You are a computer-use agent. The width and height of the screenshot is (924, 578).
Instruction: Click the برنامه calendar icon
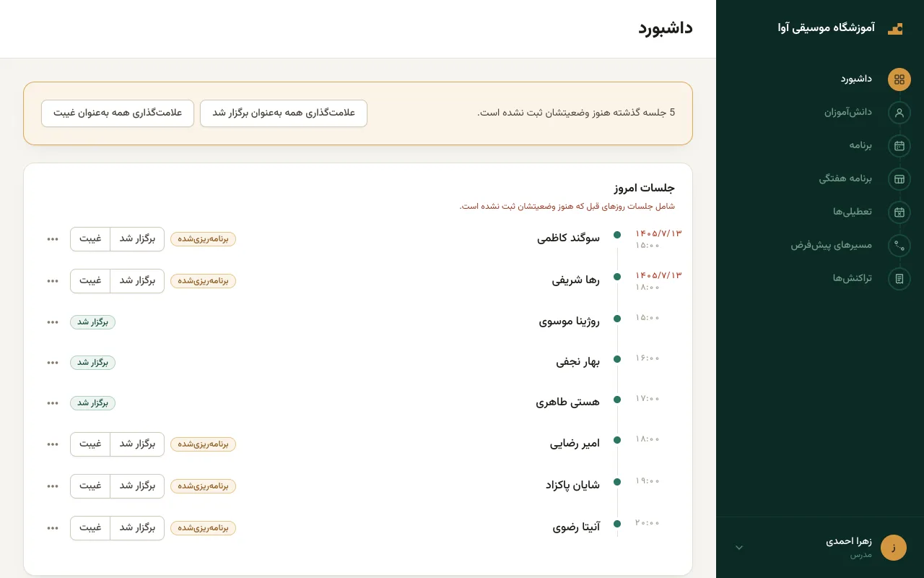tap(899, 146)
